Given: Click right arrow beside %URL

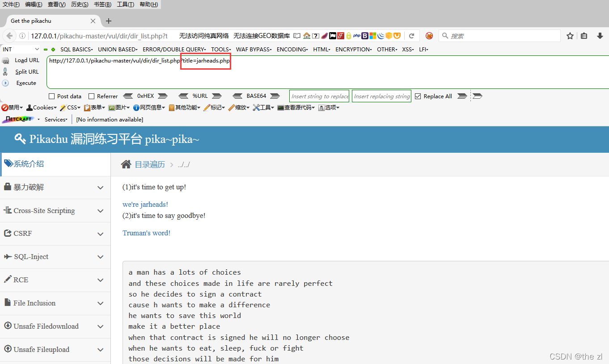Looking at the screenshot, I should (x=217, y=96).
